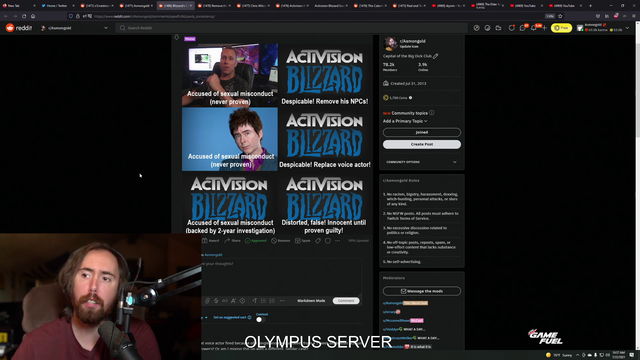This screenshot has height=360, width=640.
Task: Open the Add a Primary Topic dropdown
Action: pyautogui.click(x=405, y=121)
